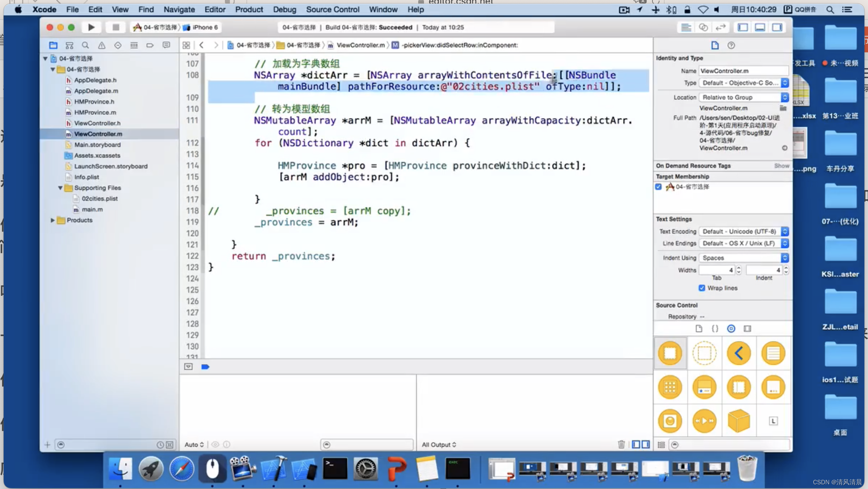
Task: Select the forward navigation arrow icon
Action: (216, 45)
